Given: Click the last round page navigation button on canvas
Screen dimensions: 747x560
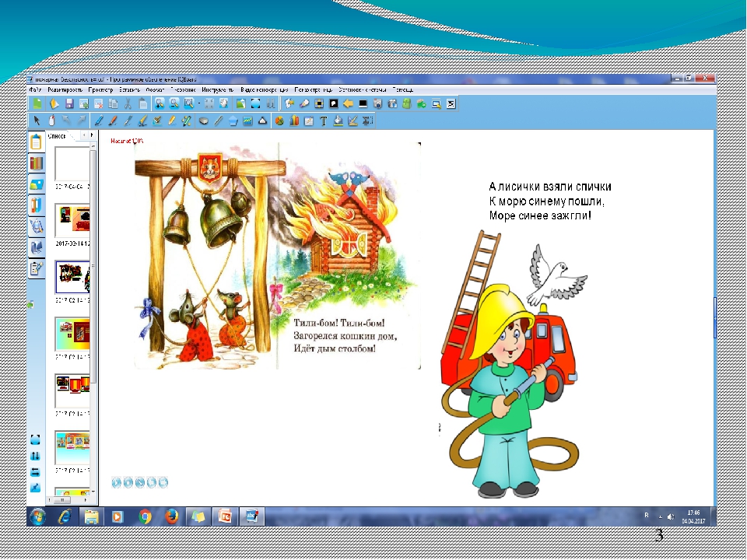Looking at the screenshot, I should (163, 482).
